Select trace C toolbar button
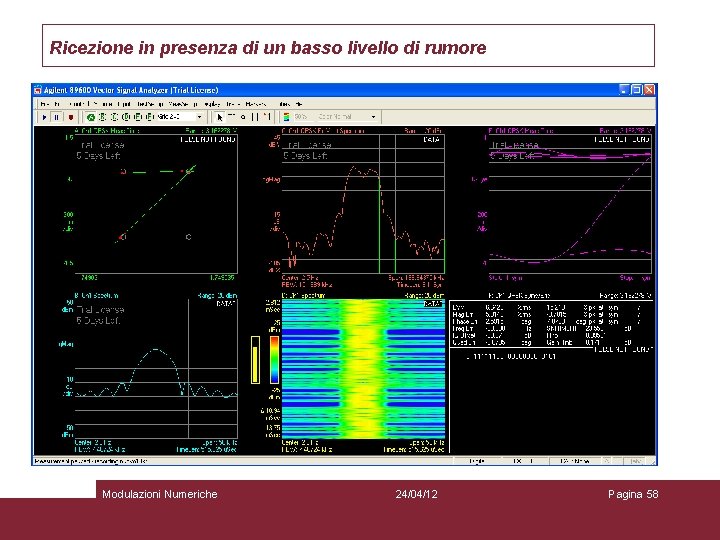The image size is (720, 540). [114, 117]
